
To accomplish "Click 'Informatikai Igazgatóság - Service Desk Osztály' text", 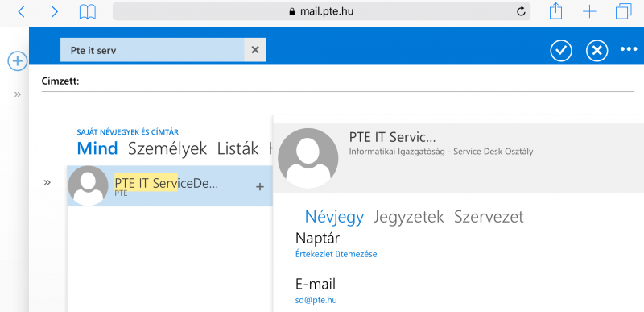I will (441, 152).
